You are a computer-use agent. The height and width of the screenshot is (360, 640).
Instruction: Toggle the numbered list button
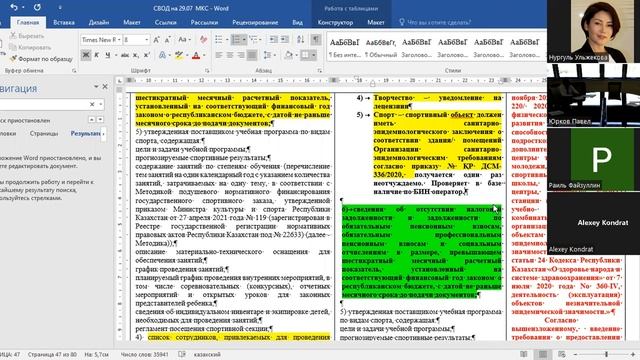[236, 40]
